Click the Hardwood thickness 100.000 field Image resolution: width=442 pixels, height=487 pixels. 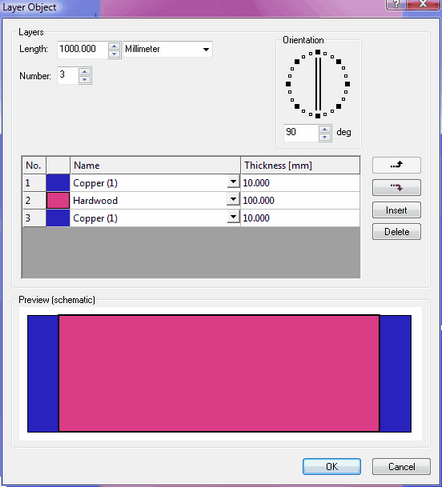click(300, 200)
